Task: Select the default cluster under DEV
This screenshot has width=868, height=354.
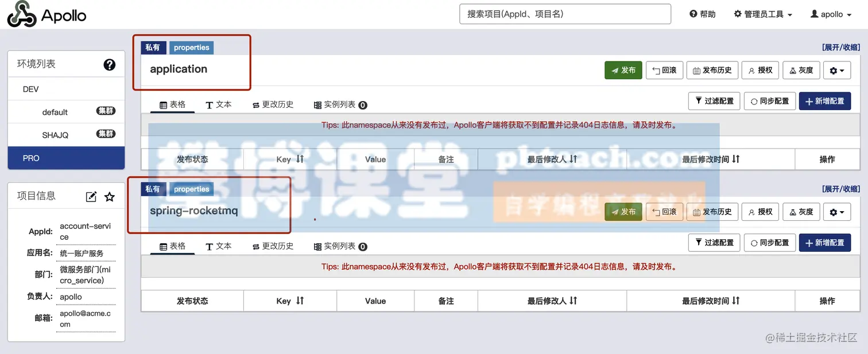Action: coord(66,111)
